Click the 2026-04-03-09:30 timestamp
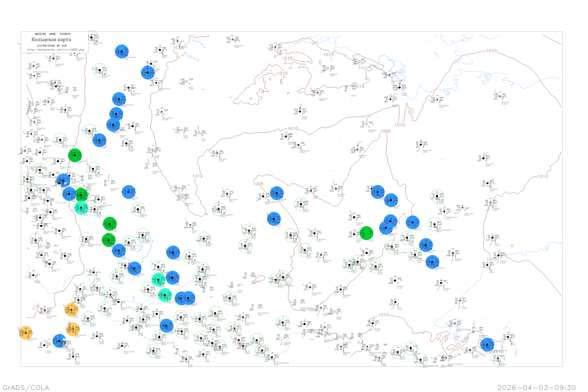Viewport: 588px width, 392px height. [x=536, y=387]
